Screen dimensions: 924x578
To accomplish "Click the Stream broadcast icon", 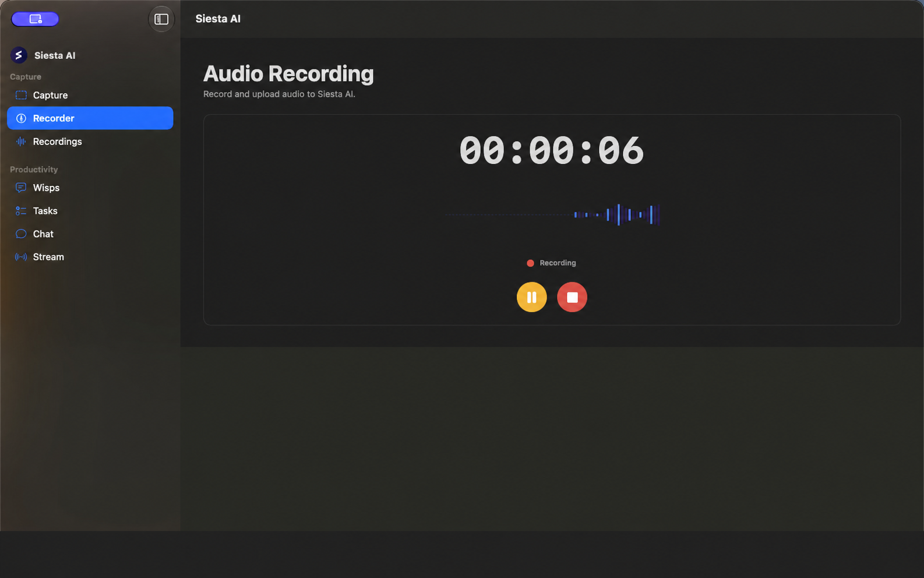I will (x=21, y=257).
